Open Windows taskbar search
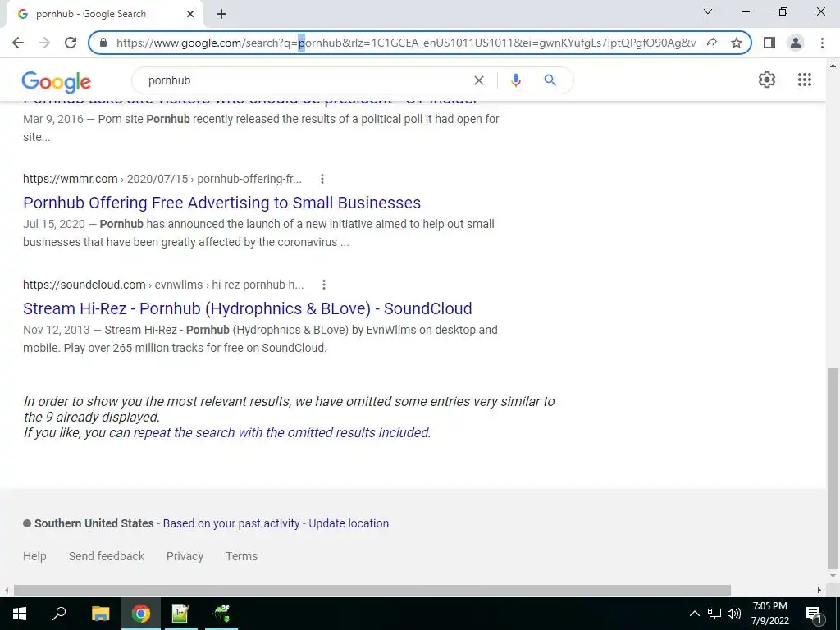This screenshot has height=630, width=840. pyautogui.click(x=59, y=613)
